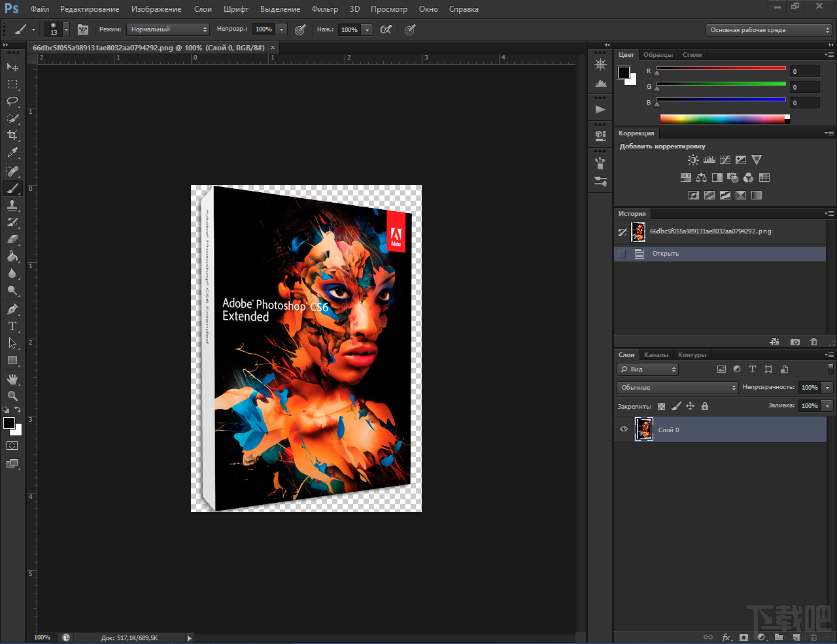The width and height of the screenshot is (837, 644).
Task: Hide the Слой 0 layer visibility
Action: [x=623, y=430]
